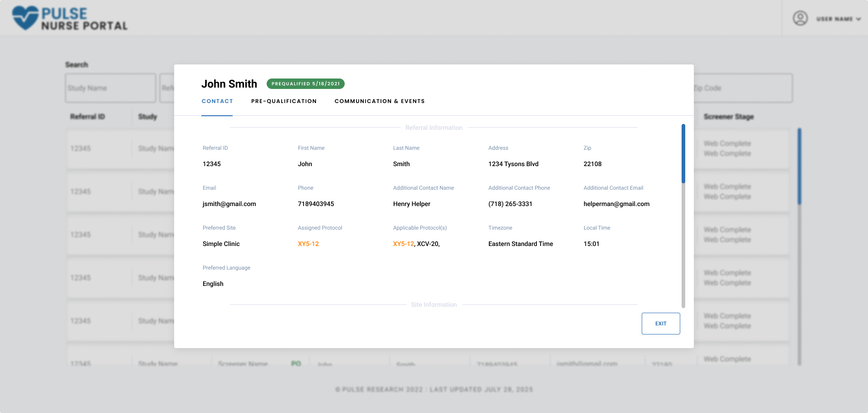The height and width of the screenshot is (413, 868).
Task: Click the Pulse Nurse Portal heart logo
Action: click(x=25, y=18)
